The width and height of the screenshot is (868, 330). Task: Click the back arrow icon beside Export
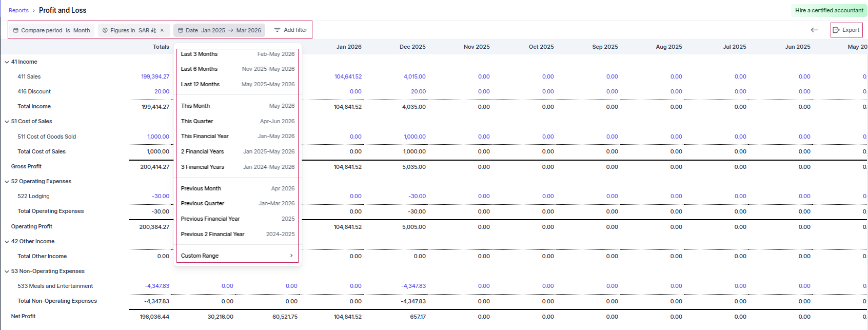[814, 30]
